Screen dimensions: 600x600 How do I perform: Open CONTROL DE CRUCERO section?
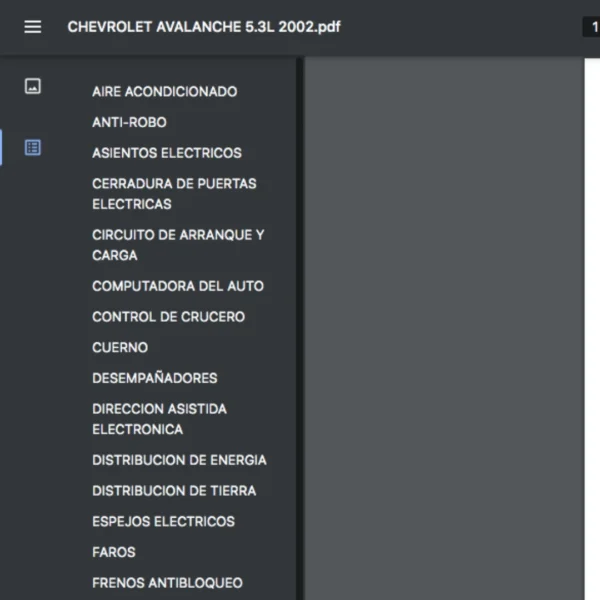[168, 317]
